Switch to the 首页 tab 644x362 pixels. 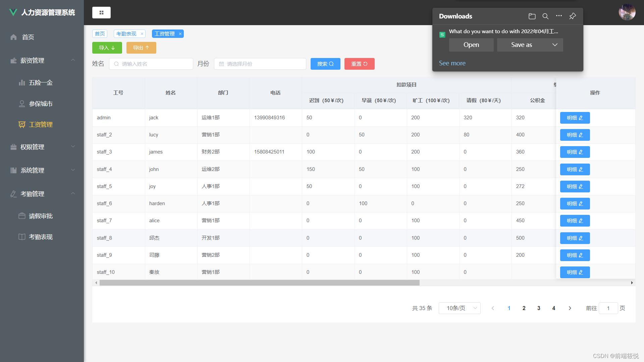pos(100,34)
